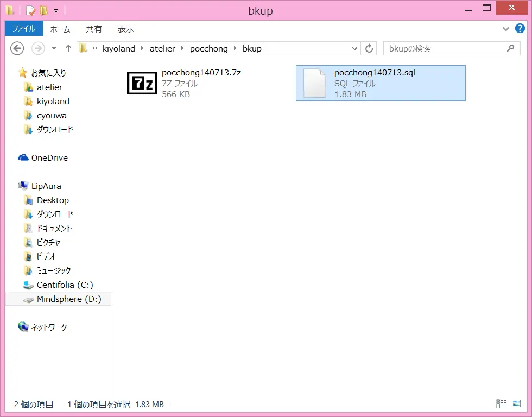Screen dimensions: 532x417
Task: Expand the arrow after kiyoland in the path
Action: click(142, 48)
